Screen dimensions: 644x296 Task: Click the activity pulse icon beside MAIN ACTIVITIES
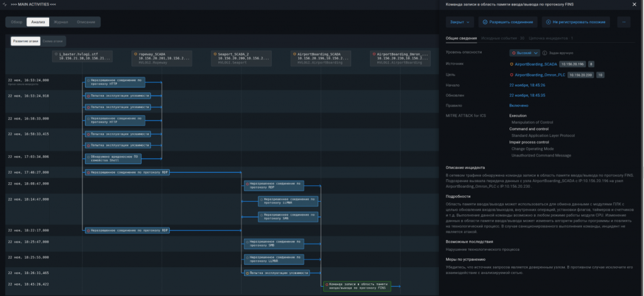[x=5, y=4]
